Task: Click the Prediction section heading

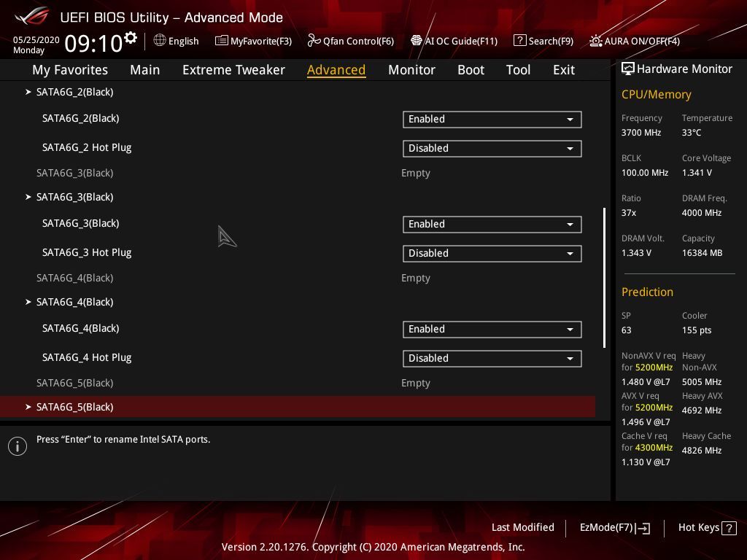Action: (x=647, y=292)
